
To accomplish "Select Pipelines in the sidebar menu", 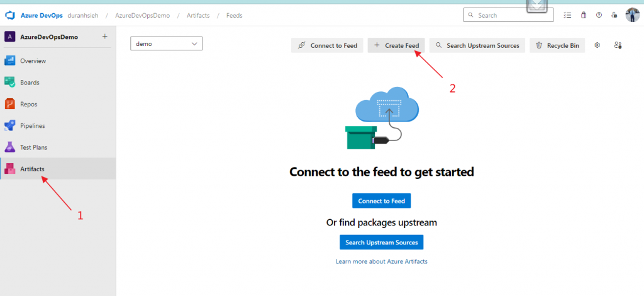I will (x=33, y=126).
